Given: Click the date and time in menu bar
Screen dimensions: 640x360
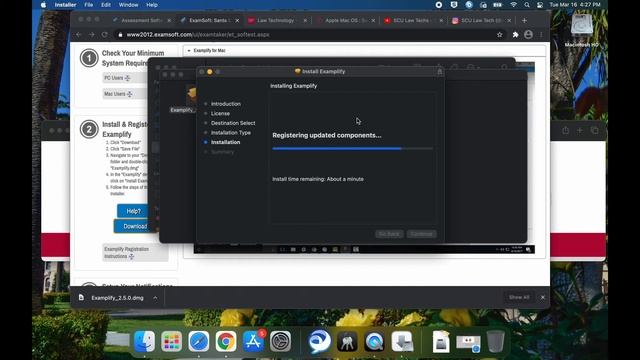Looking at the screenshot, I should click(x=575, y=5).
